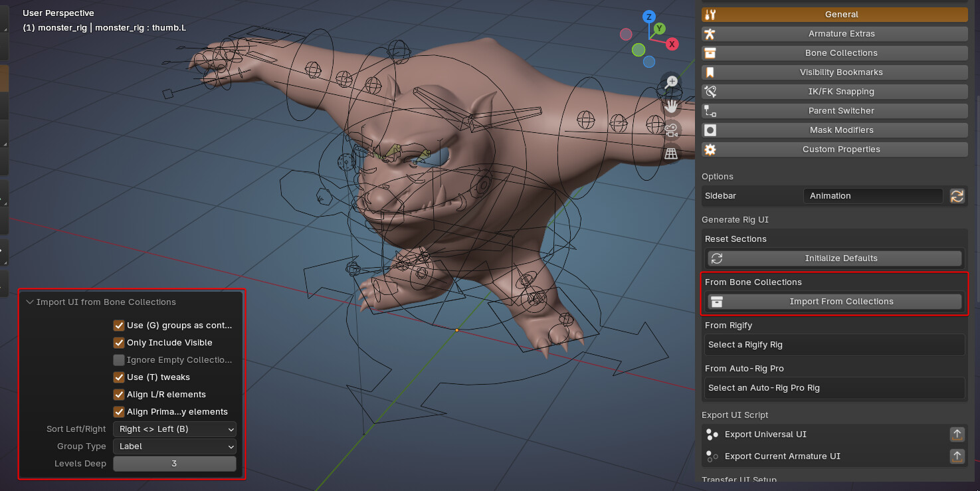This screenshot has height=491, width=980.
Task: Open the Sort Left/Right dropdown
Action: tap(175, 429)
